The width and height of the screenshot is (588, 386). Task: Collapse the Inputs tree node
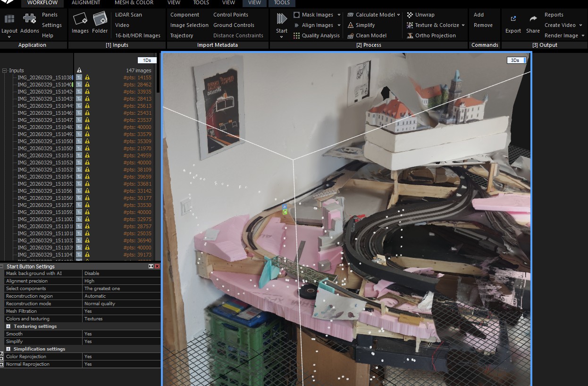[x=5, y=70]
